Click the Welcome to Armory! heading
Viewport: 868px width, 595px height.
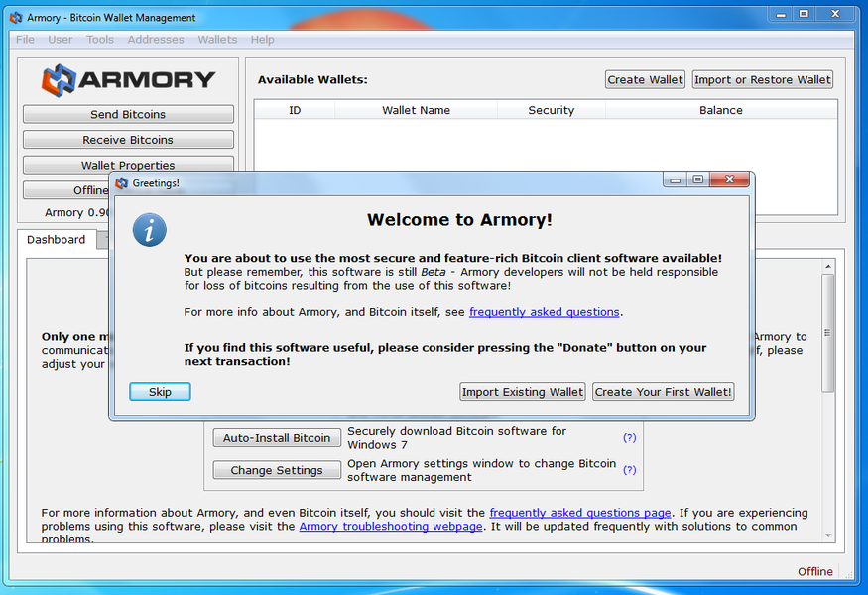coord(459,220)
